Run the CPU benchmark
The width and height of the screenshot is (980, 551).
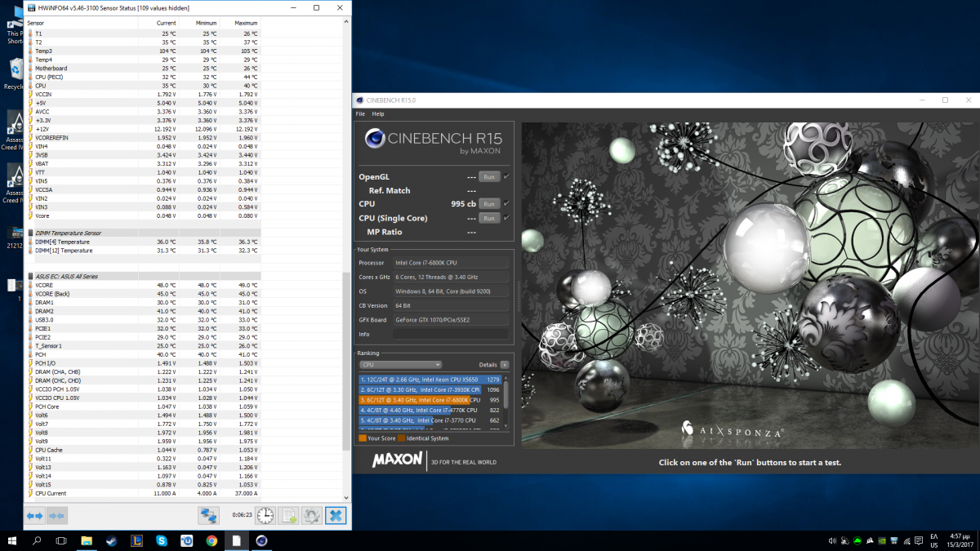(488, 204)
